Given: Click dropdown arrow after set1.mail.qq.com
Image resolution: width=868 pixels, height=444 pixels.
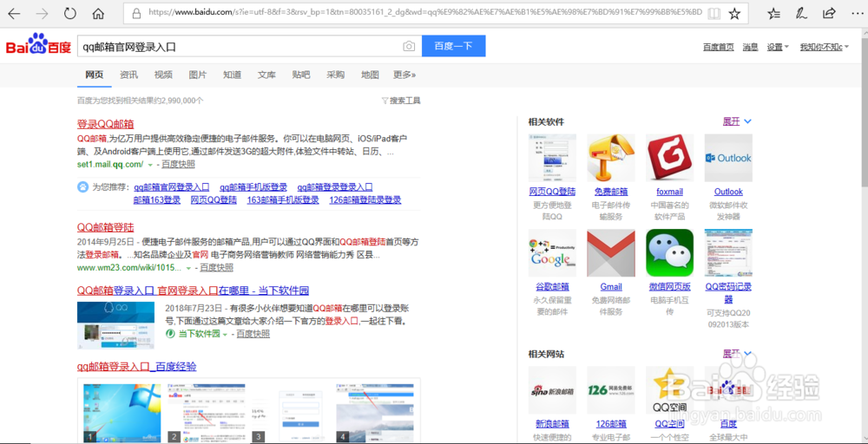Looking at the screenshot, I should [x=150, y=165].
